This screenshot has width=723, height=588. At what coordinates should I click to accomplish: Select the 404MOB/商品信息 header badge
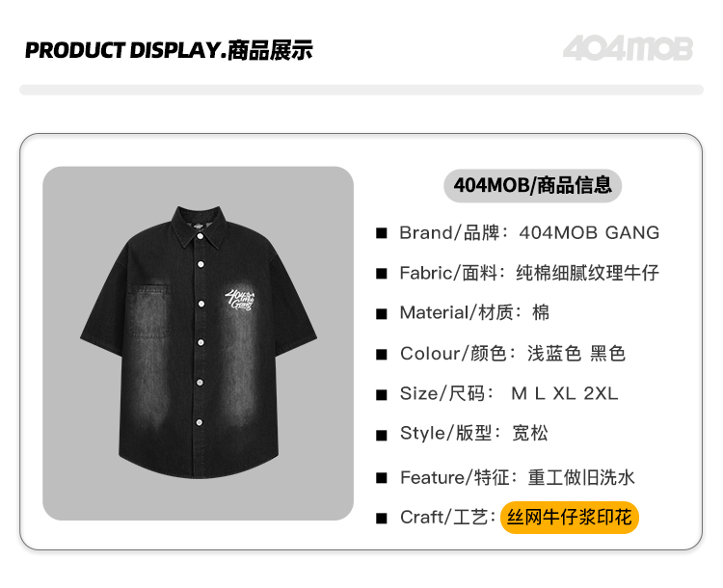(532, 185)
